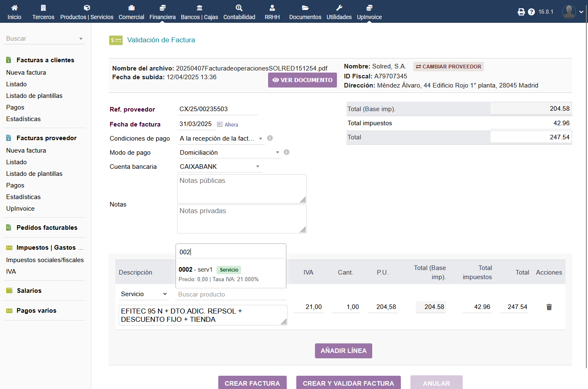Open the Bancos | Cajas menu
Screen dimensions: 588x389
tap(199, 12)
